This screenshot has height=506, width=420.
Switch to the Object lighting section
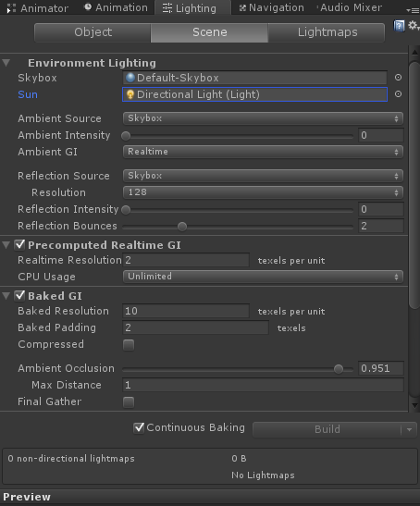[93, 32]
